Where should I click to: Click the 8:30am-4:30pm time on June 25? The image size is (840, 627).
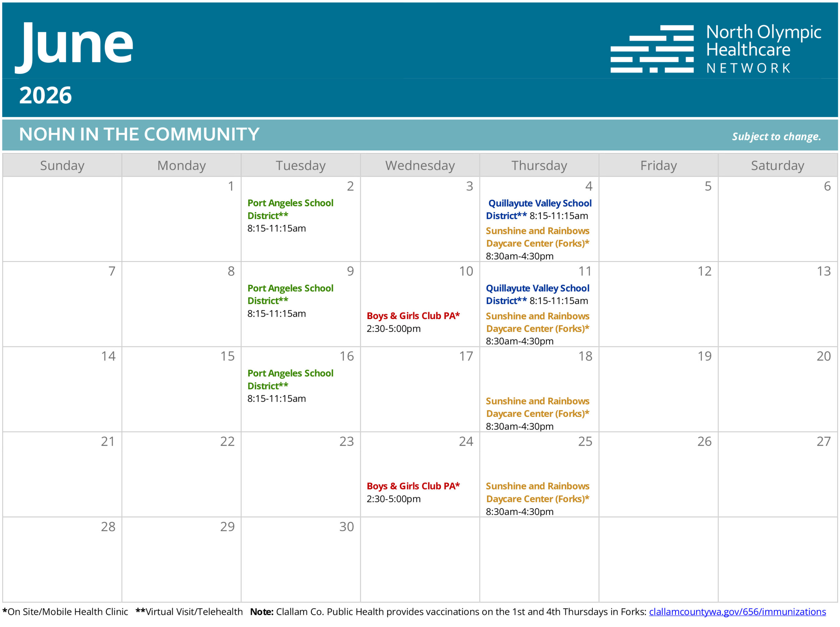click(x=519, y=512)
